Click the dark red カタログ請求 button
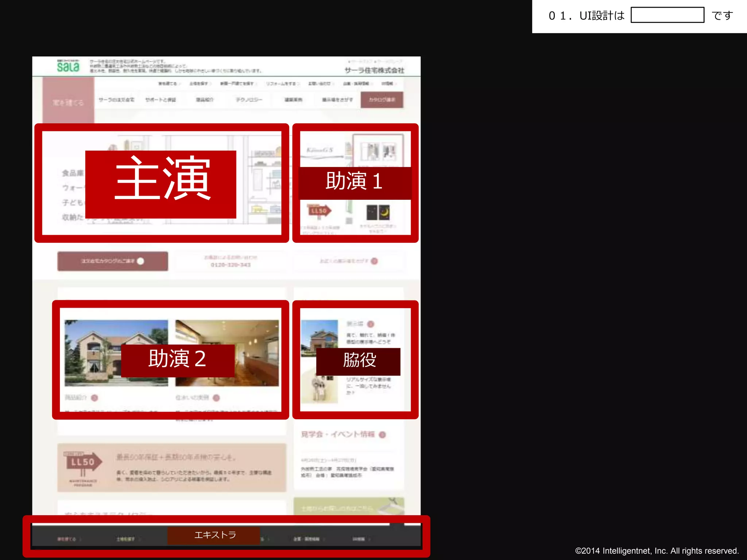Screen dimensions: 747x560 [382, 100]
